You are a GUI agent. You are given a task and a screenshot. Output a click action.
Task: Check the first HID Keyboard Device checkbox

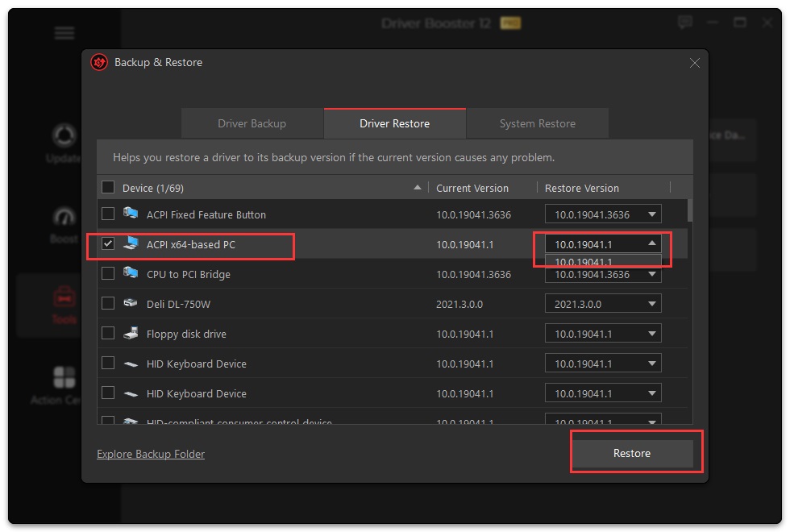click(x=108, y=363)
